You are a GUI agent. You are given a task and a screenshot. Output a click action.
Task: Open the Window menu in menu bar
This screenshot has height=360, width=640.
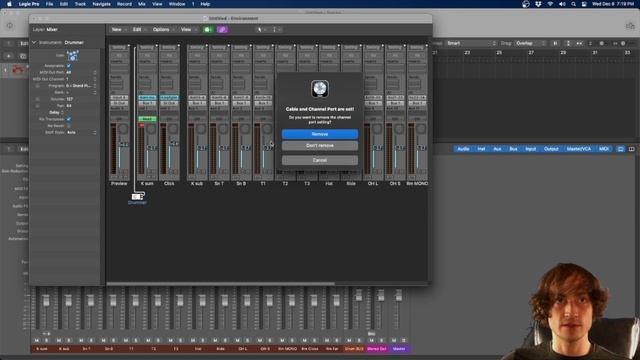(177, 4)
